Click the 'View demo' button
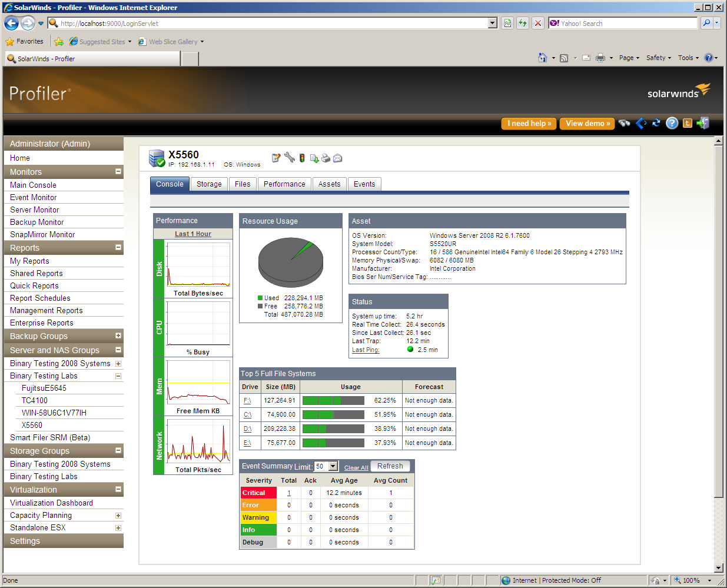Screen dimensions: 727x588 (587, 124)
